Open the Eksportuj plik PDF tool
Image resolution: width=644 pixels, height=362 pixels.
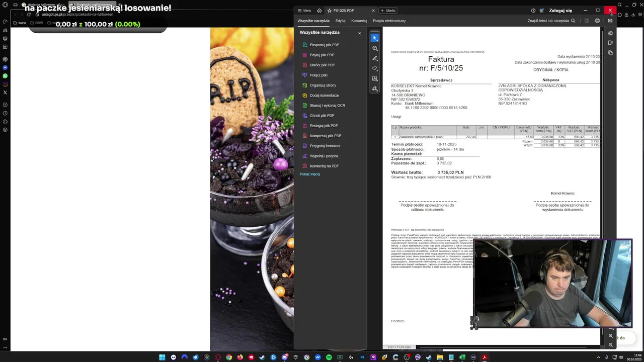tap(320, 45)
